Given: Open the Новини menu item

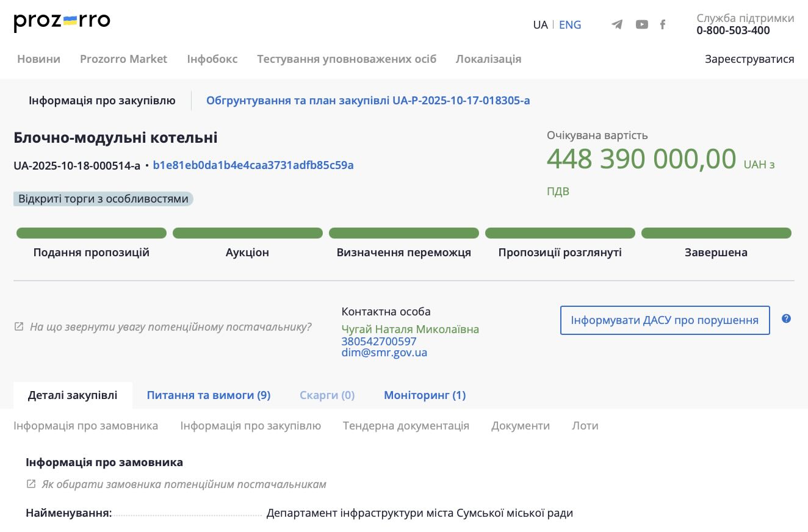Looking at the screenshot, I should [x=38, y=59].
